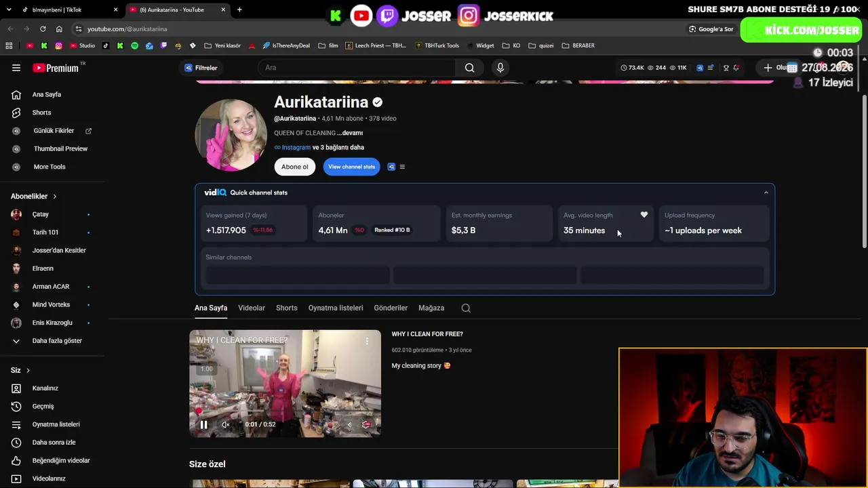
Task: Go to the browser home page icon
Action: 59,29
